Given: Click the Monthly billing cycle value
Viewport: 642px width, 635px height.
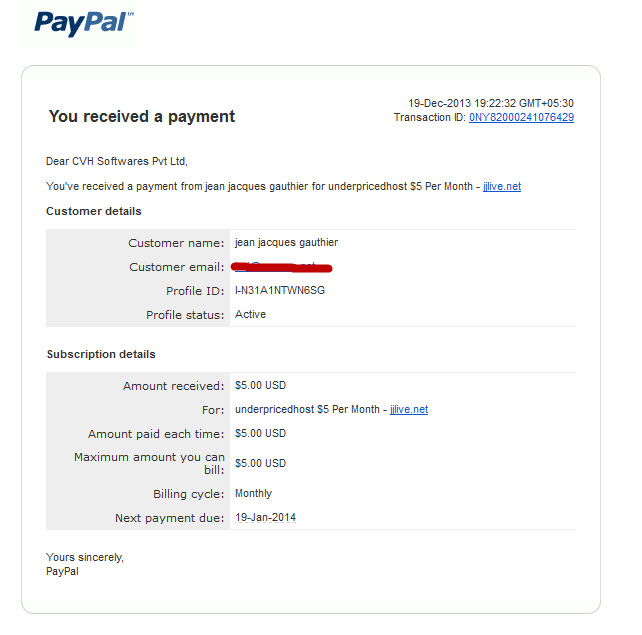Looking at the screenshot, I should point(253,493).
